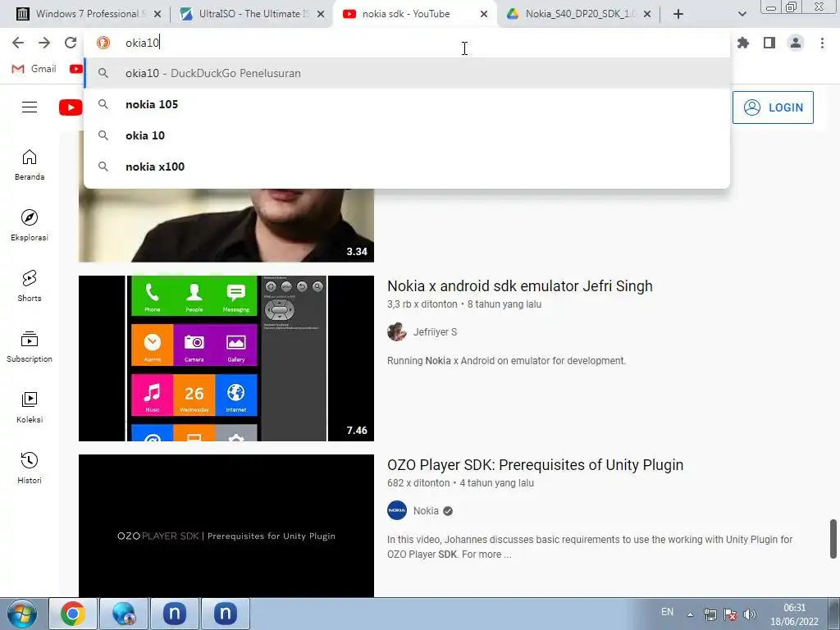
Task: Open the Chrome profile avatar
Action: coord(796,43)
